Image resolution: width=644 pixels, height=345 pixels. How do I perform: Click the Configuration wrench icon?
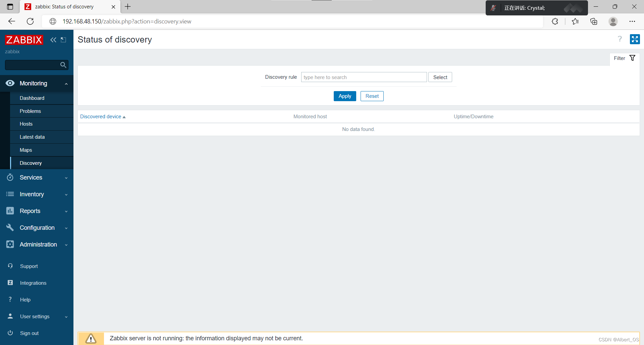pos(10,227)
